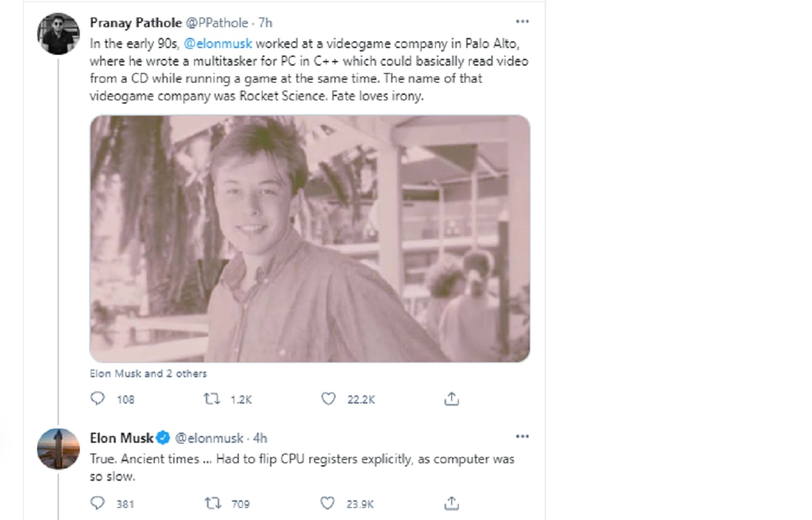Open more options on Pranay's tweet
Viewport: 812px width, 520px height.
522,21
